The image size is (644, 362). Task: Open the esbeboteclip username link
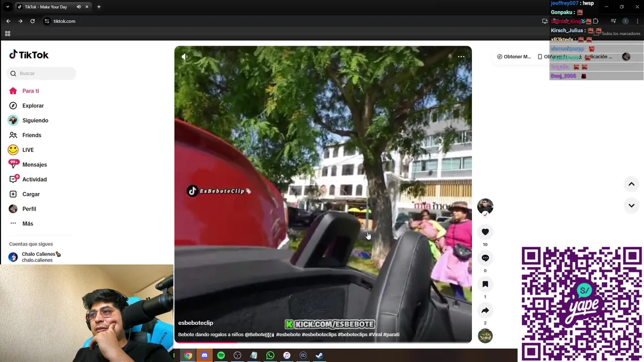click(x=196, y=323)
